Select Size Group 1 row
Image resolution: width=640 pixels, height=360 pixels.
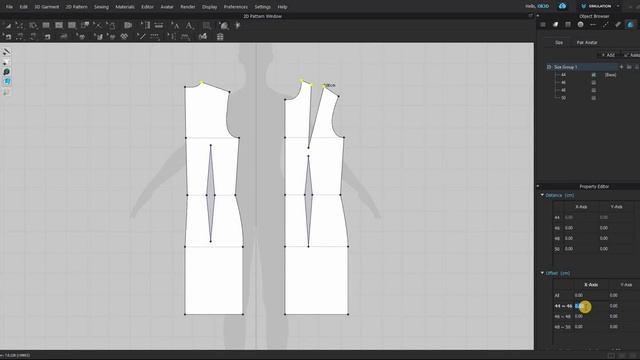click(x=581, y=67)
